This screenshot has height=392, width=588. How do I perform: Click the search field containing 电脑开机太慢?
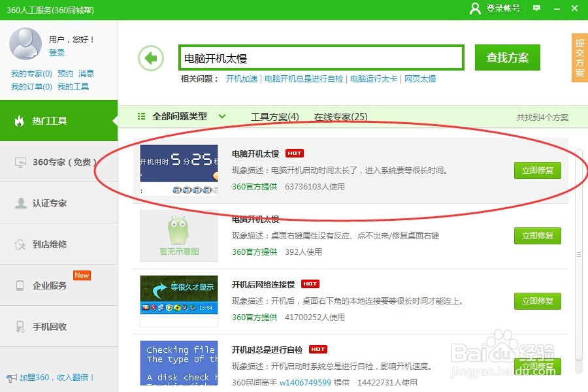[321, 57]
